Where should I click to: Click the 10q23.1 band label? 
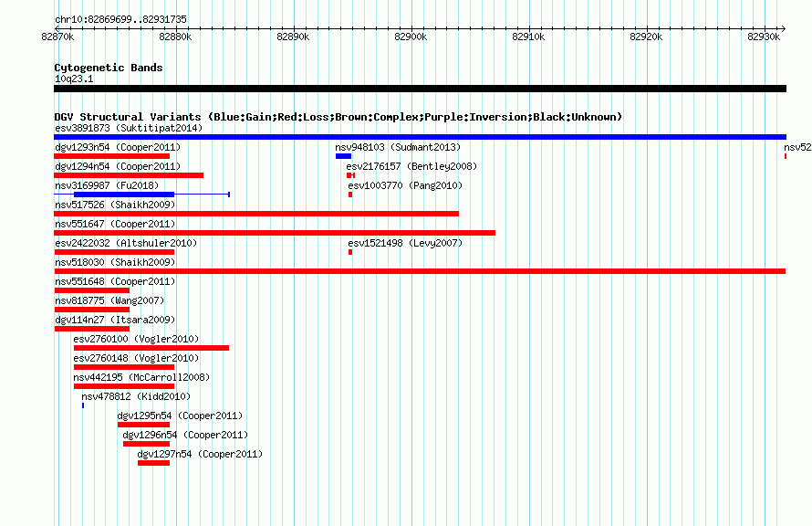click(74, 79)
